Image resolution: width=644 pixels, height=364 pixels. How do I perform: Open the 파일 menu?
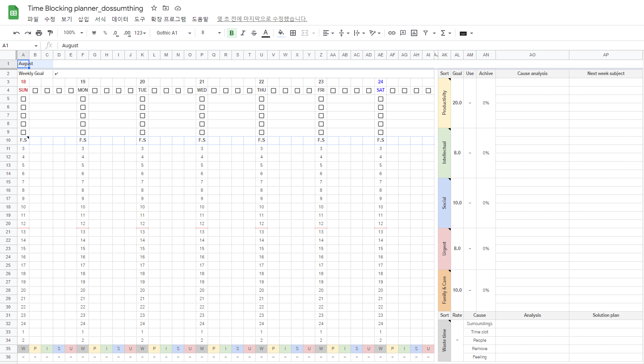(33, 19)
